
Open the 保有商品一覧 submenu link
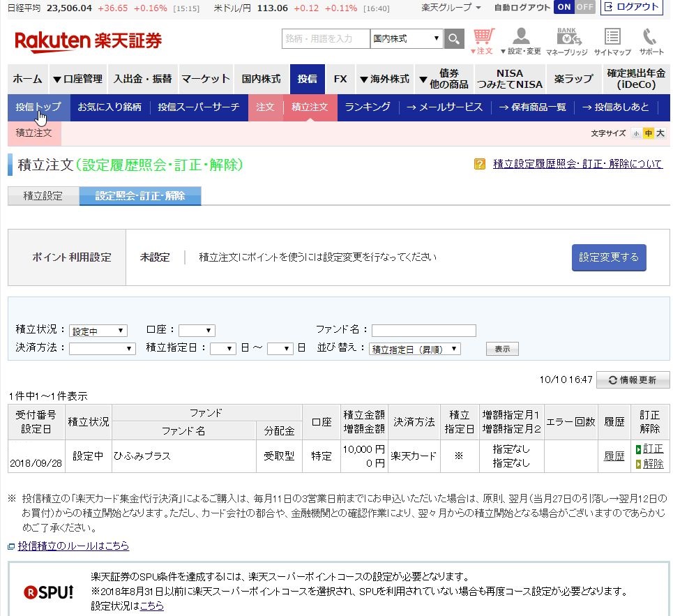click(532, 107)
